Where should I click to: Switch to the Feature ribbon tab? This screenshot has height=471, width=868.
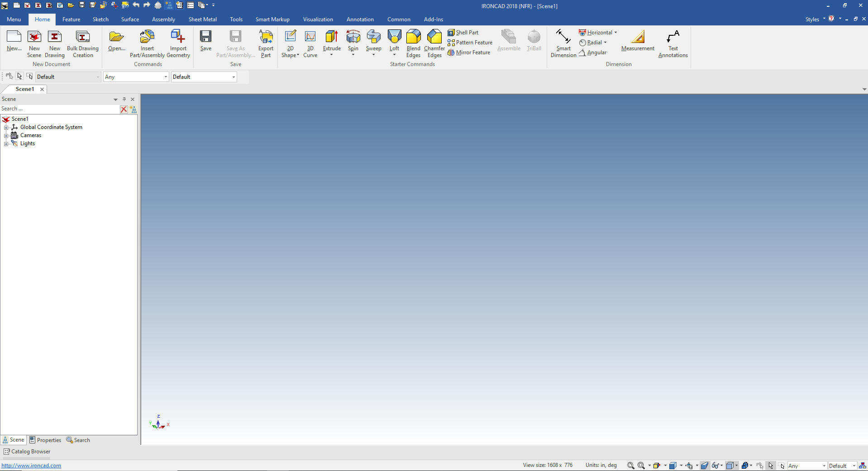71,19
